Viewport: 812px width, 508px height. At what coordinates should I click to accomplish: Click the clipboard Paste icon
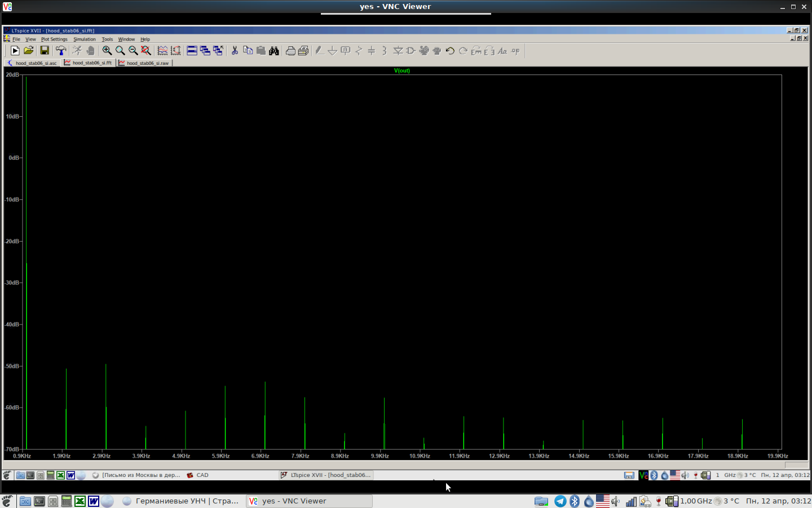click(261, 51)
